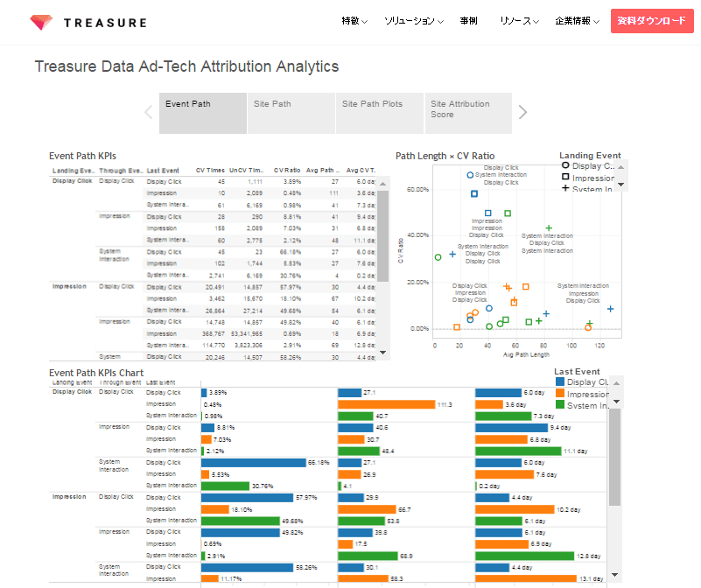Select the table cell showing 27,214
The image size is (701, 588).
click(253, 311)
